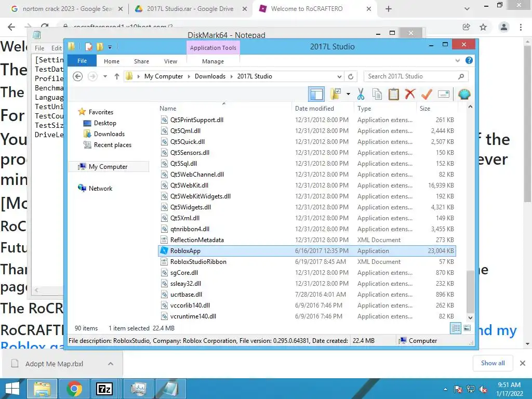Click Show all downloads button

point(493,363)
